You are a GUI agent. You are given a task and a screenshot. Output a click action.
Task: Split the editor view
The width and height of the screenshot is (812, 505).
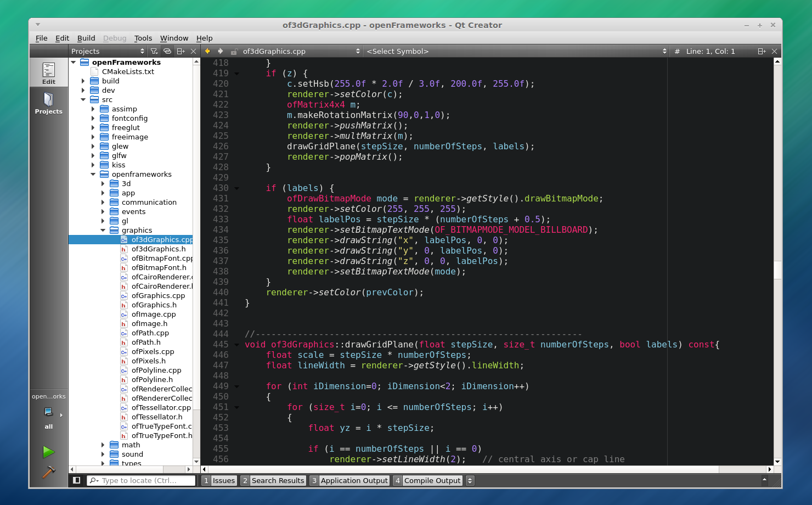pos(762,51)
